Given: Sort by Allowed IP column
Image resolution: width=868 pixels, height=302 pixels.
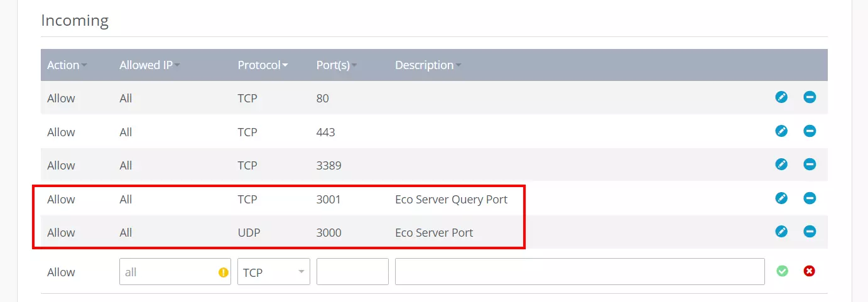Looking at the screenshot, I should click(x=149, y=65).
